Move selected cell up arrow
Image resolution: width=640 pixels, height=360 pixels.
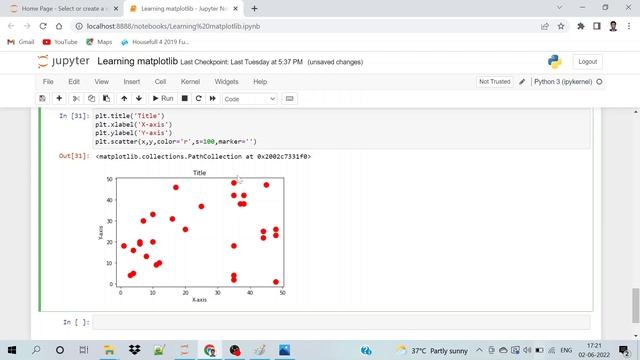[124, 98]
